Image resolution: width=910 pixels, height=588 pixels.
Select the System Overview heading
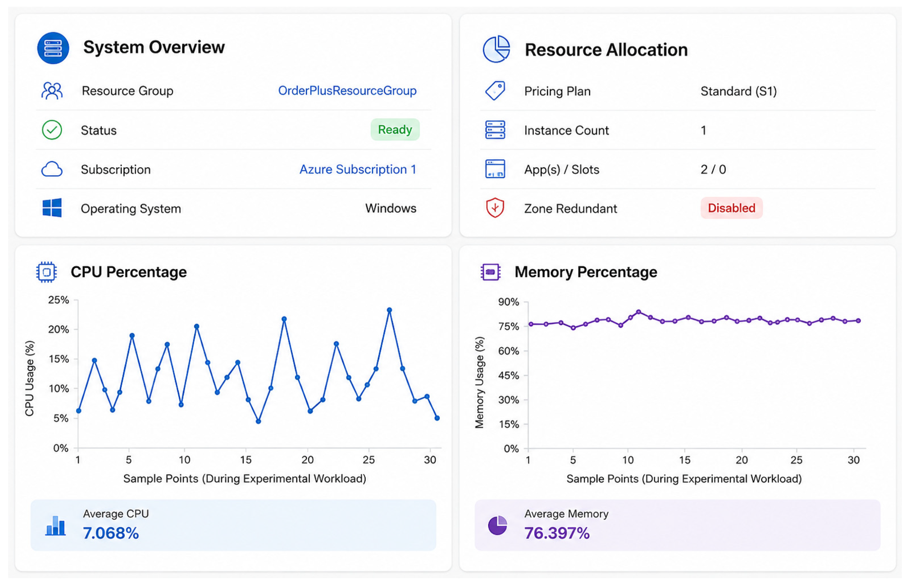tap(154, 47)
